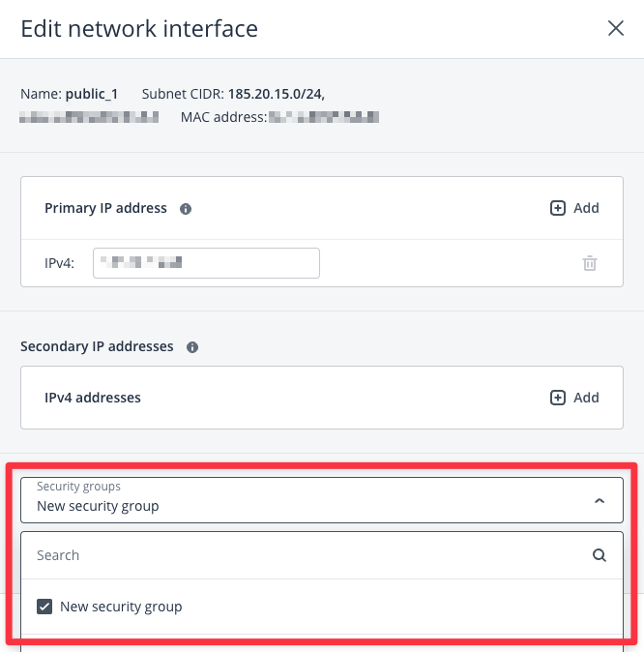Close the Edit network interface dialog

click(x=616, y=28)
